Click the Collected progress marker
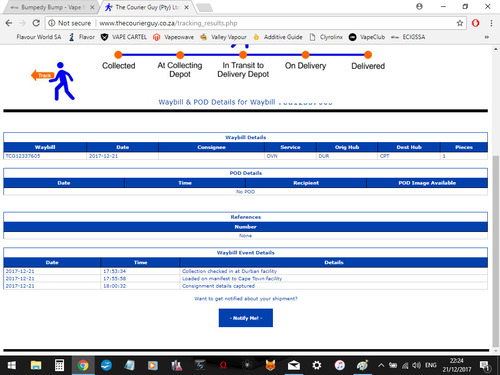 click(118, 55)
